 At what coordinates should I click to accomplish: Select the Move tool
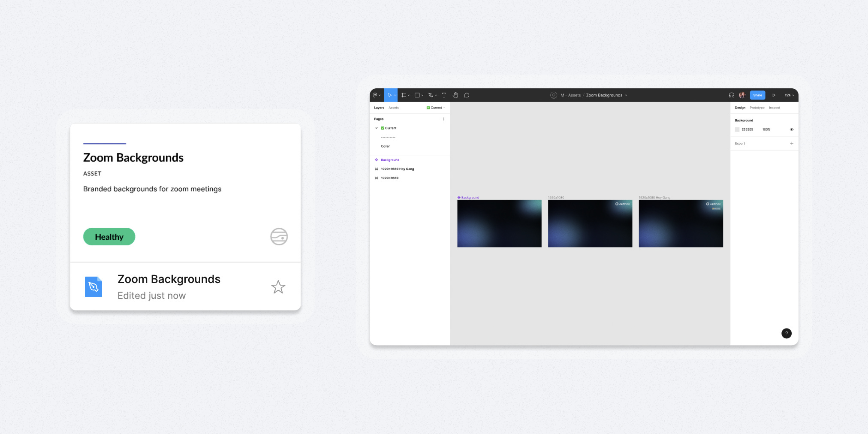point(389,95)
